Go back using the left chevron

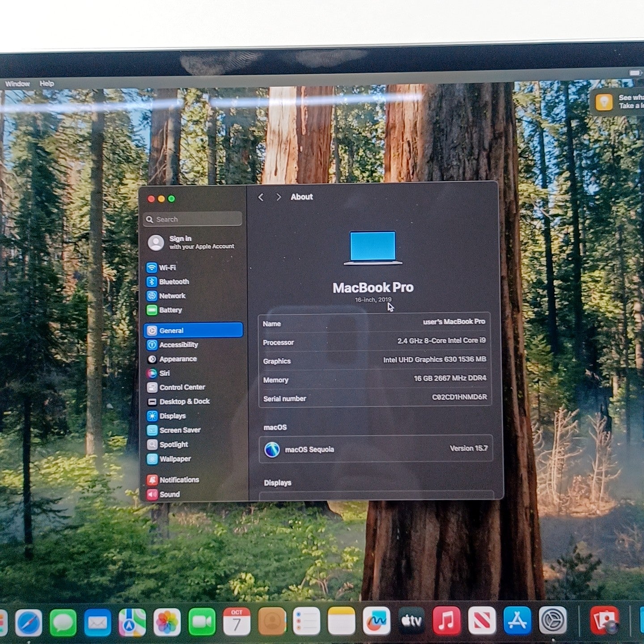point(261,197)
